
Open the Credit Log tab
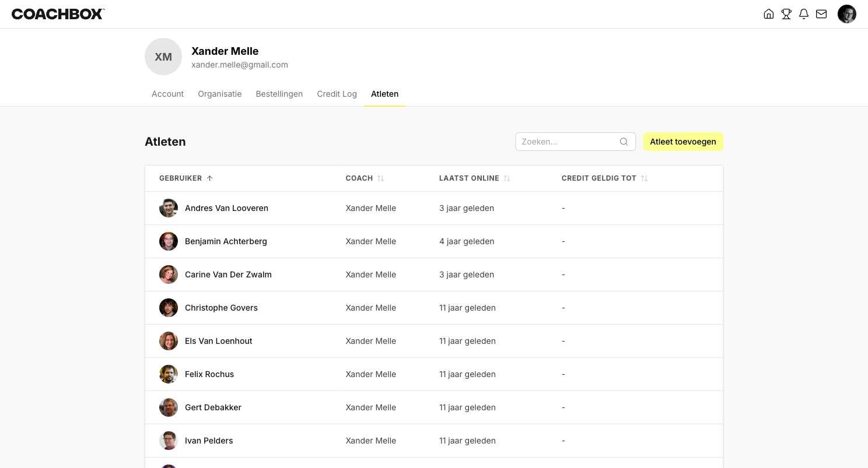pos(337,94)
